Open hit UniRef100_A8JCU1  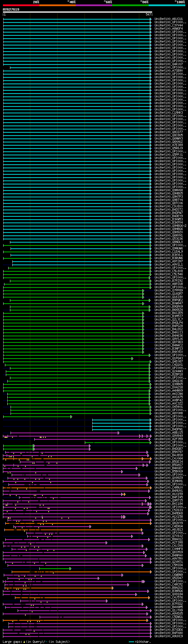point(169,19)
